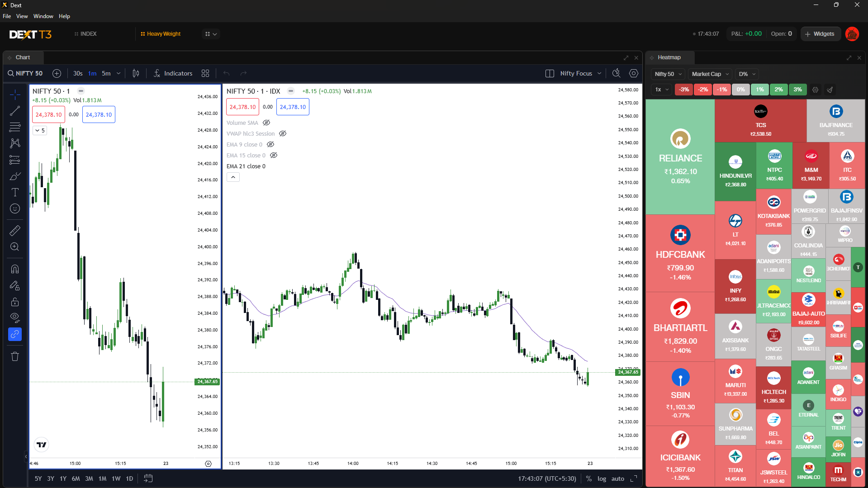Viewport: 868px width, 488px height.
Task: Toggle stay in drawing mode
Action: coord(15,285)
